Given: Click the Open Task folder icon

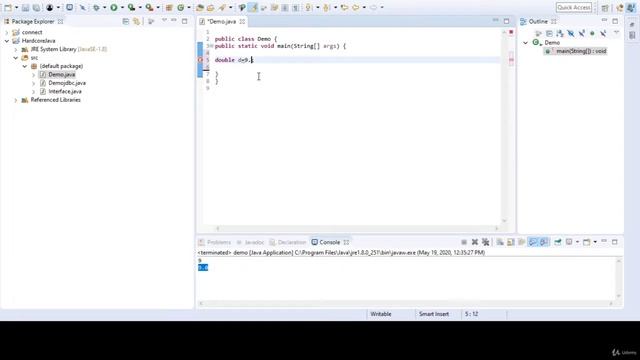Looking at the screenshot, I should pos(211,7).
